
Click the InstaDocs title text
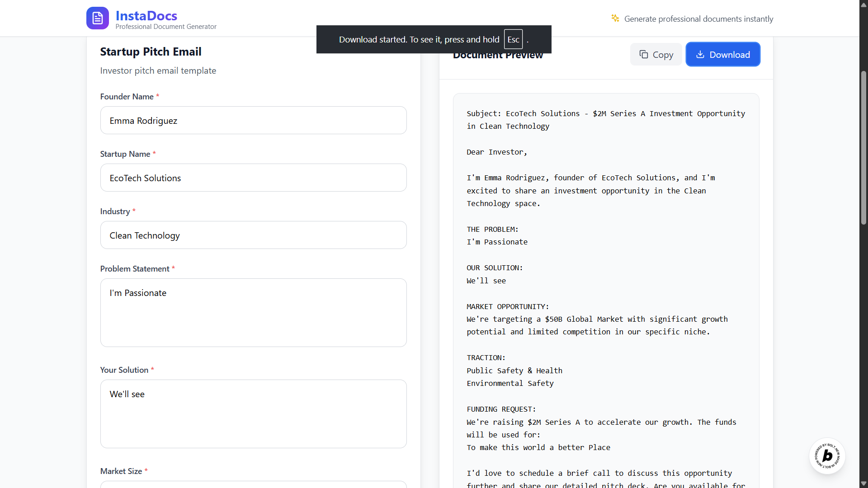146,15
